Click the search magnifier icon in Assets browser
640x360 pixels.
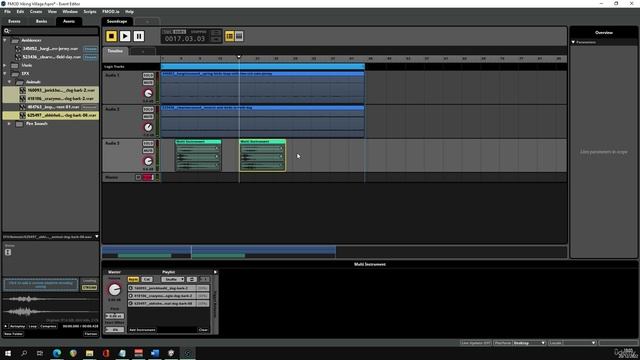tap(7, 31)
